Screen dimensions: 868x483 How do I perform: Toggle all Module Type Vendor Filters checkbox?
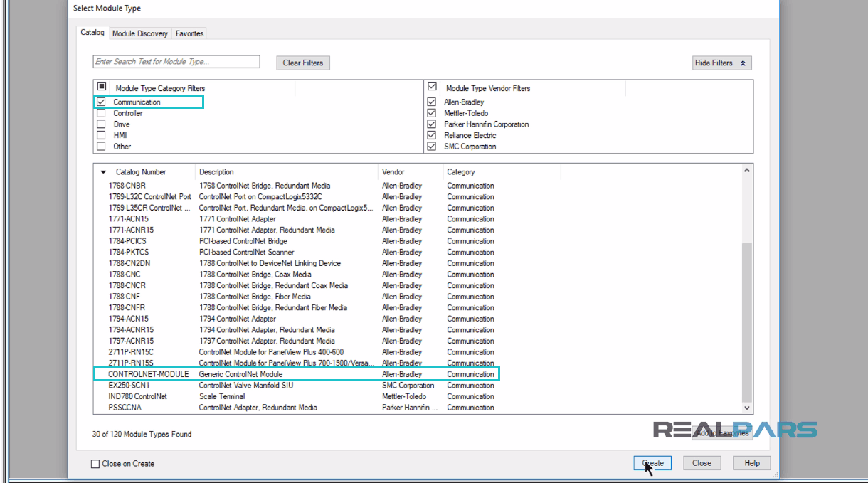432,87
